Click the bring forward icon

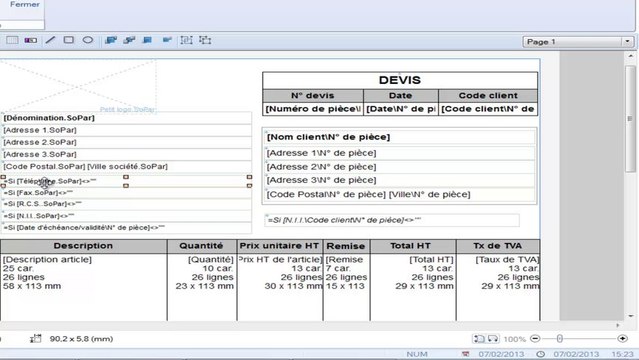tap(148, 40)
